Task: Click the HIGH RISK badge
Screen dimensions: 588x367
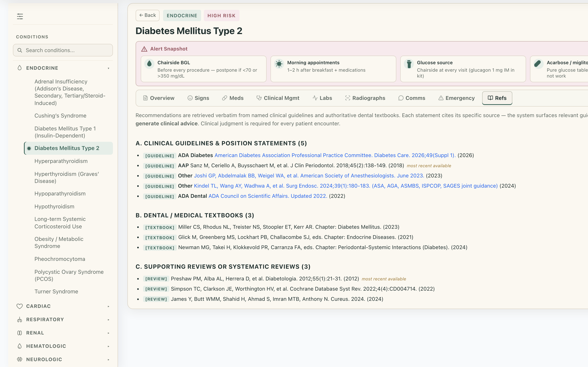Action: (x=221, y=15)
